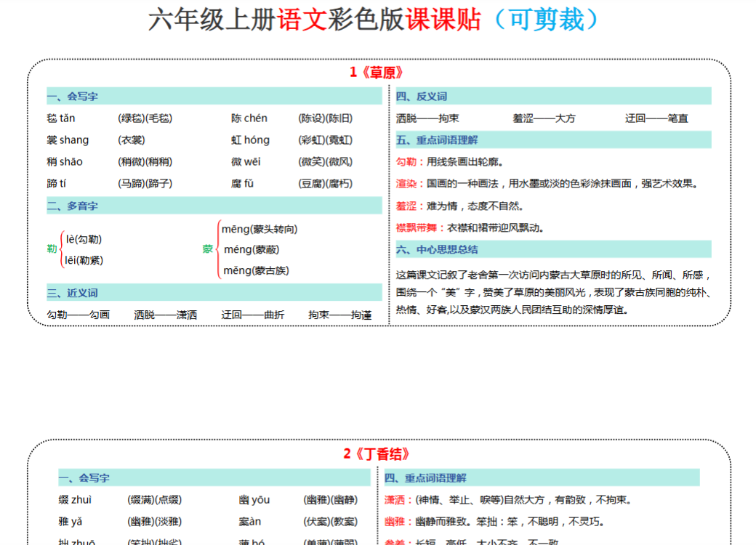Click the blue text （可剪裁） in title
The height and width of the screenshot is (545, 756).
point(545,20)
